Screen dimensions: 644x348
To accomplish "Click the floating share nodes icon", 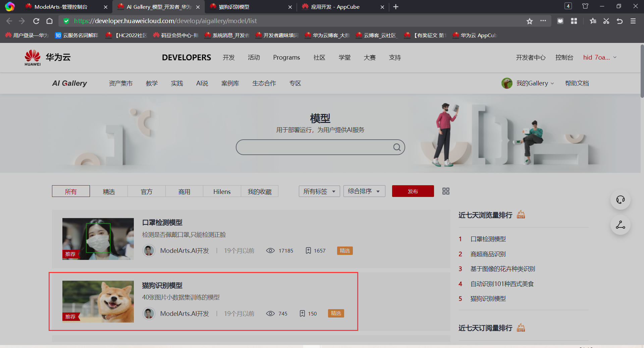I will tap(620, 225).
